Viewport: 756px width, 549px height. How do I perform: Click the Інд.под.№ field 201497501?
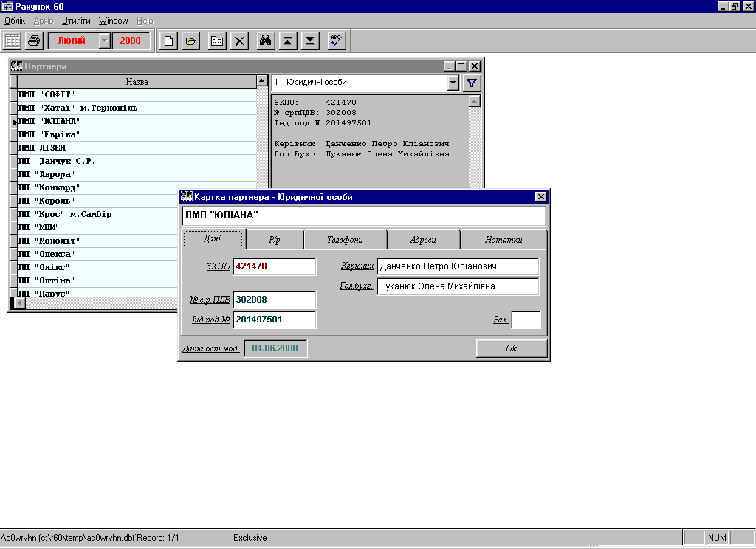275,320
